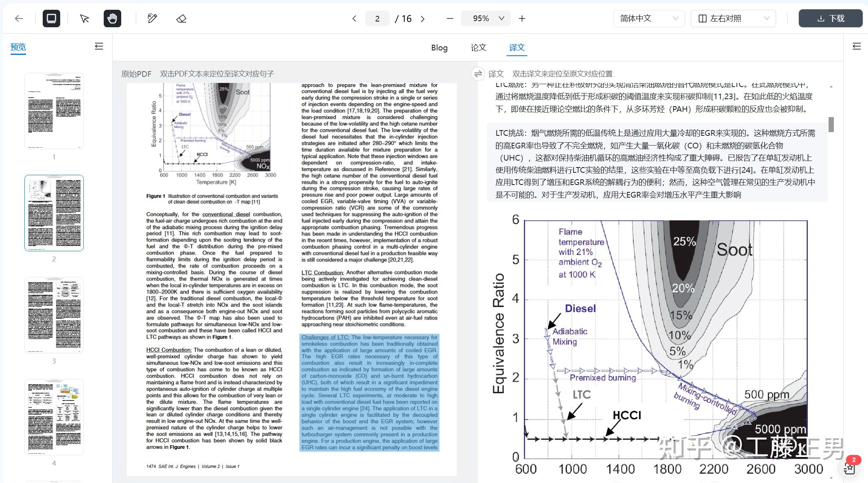
Task: Click the small Figure 1 chart in PDF
Action: (214, 135)
